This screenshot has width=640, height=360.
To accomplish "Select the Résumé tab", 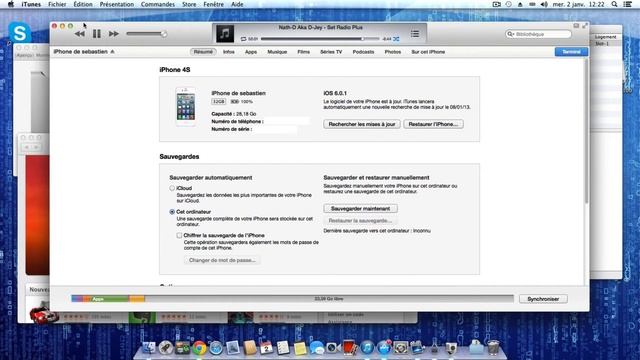I will (x=203, y=52).
